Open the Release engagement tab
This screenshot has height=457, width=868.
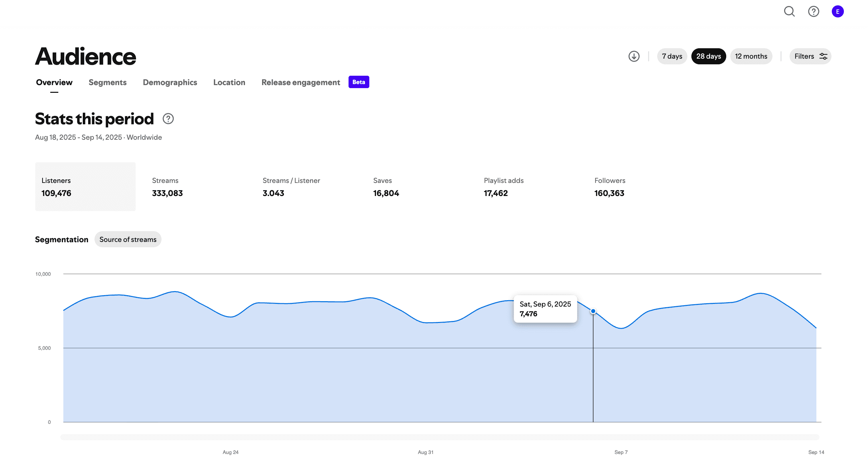[x=301, y=82]
